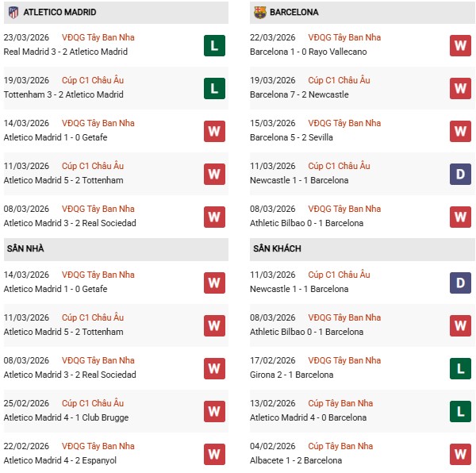Image resolution: width=476 pixels, height=473 pixels.
Task: Click W badge for Atletico Madrid 4-2 Espanyol
Action: tap(213, 454)
